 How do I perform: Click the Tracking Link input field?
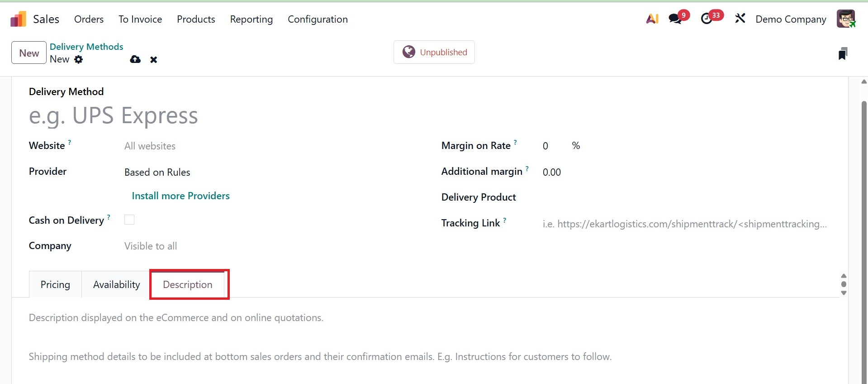pyautogui.click(x=684, y=224)
